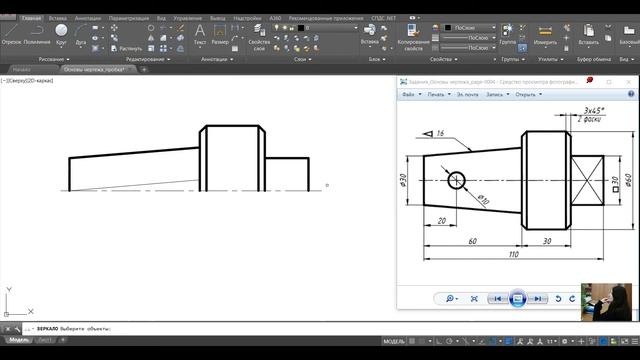This screenshot has height=360, width=640.
Task: Expand the Редактирование panel
Action: pos(148,59)
